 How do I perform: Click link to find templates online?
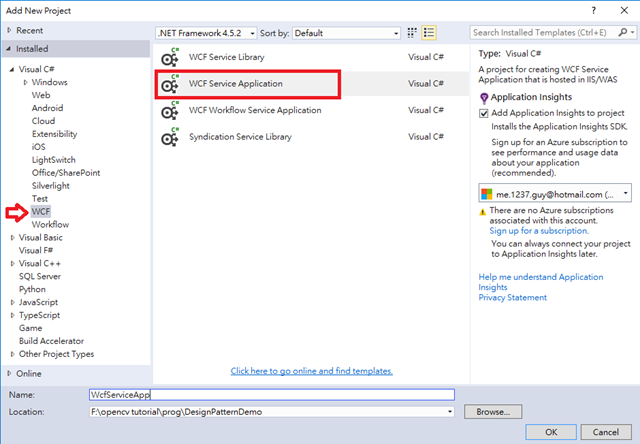coord(311,371)
